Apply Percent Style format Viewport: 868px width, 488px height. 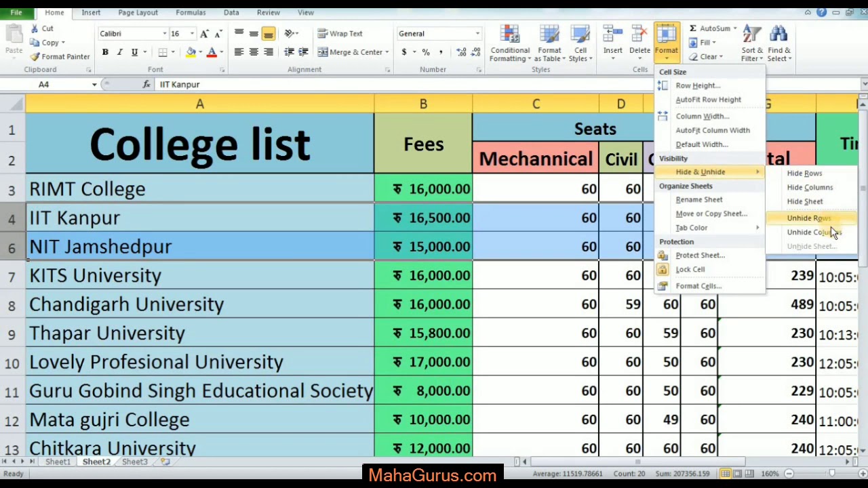(x=426, y=52)
